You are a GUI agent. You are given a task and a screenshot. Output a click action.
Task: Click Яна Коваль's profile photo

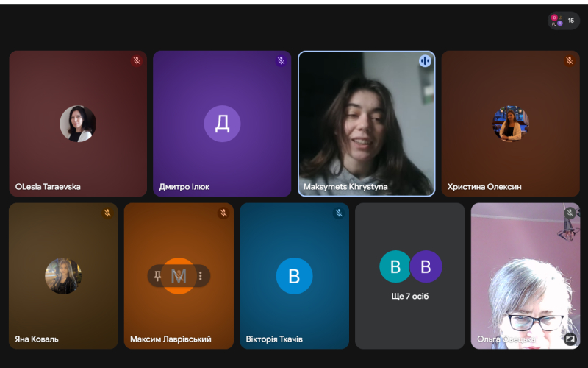(x=63, y=276)
